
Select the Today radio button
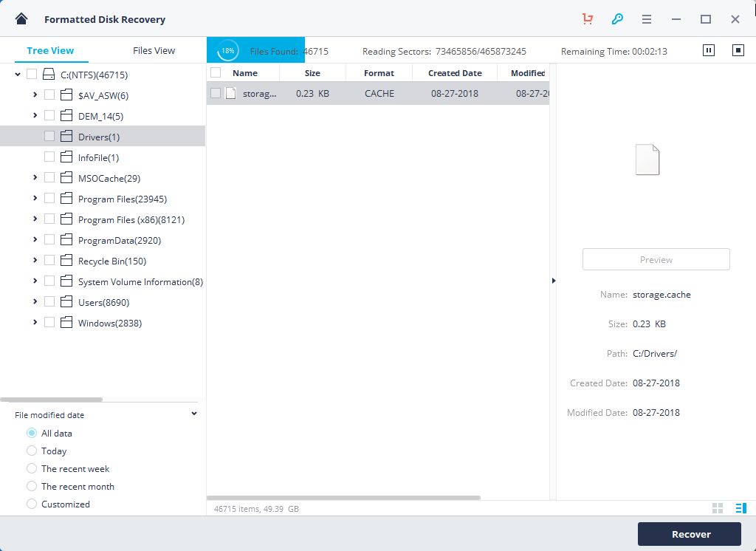(32, 451)
